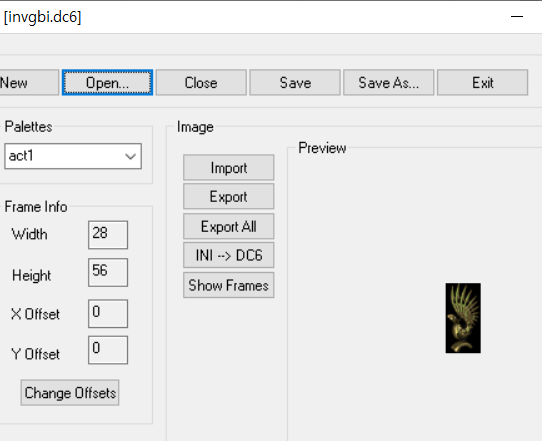
Task: Apply Change Offsets button
Action: click(x=70, y=393)
